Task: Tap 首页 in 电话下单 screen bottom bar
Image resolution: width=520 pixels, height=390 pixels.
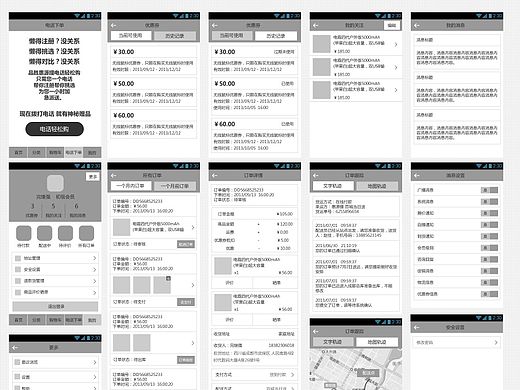Action: 18,152
